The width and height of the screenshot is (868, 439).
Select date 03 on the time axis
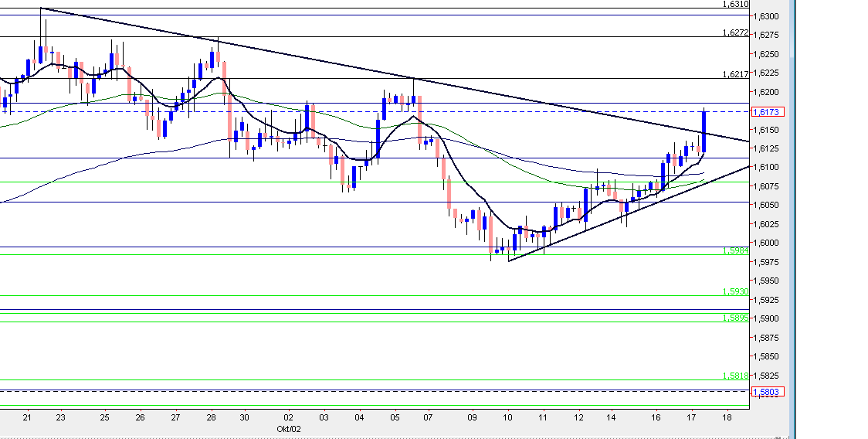tap(324, 417)
